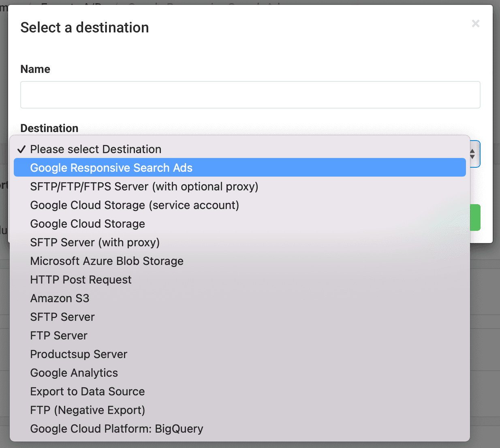Viewport: 500px width, 448px height.
Task: Choose SFTP/FTP/FTPS Server with optional proxy
Action: click(144, 186)
